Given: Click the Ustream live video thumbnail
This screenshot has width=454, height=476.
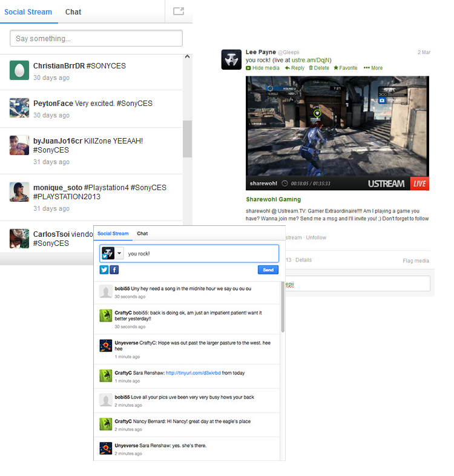Looking at the screenshot, I should pos(337,133).
